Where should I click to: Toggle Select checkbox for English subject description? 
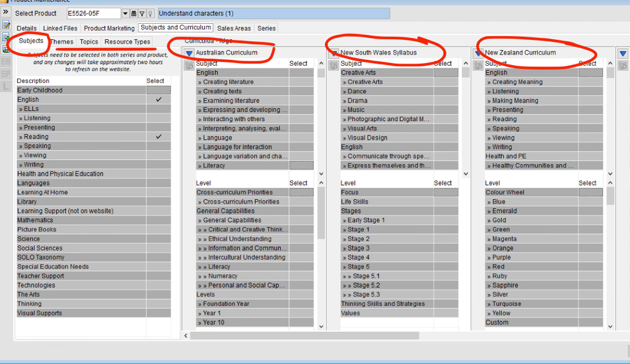coord(158,99)
